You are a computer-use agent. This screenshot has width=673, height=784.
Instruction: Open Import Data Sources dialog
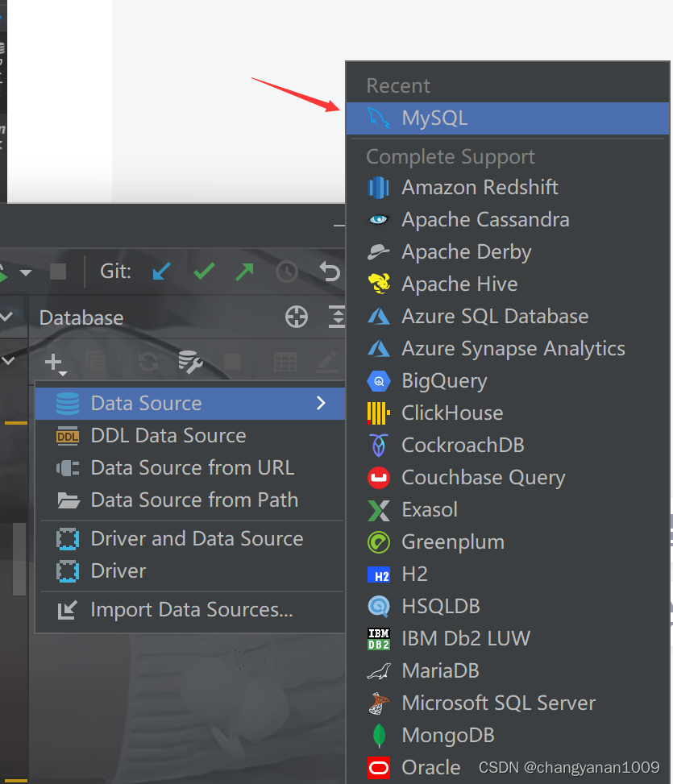click(x=190, y=610)
